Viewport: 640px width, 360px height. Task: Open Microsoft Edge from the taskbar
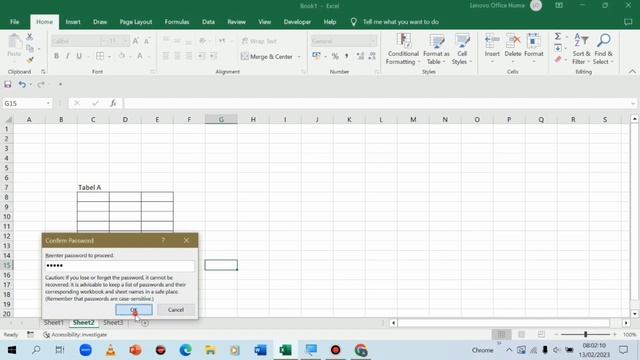(x=185, y=350)
